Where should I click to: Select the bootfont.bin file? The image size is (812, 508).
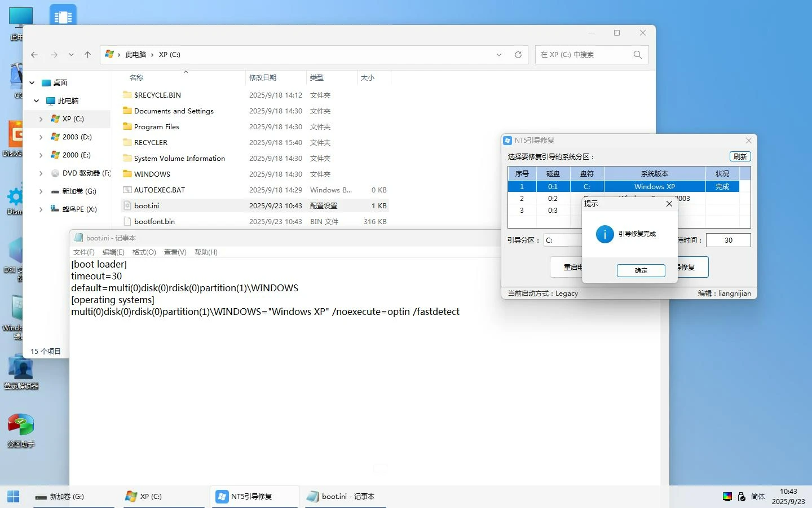click(x=155, y=222)
